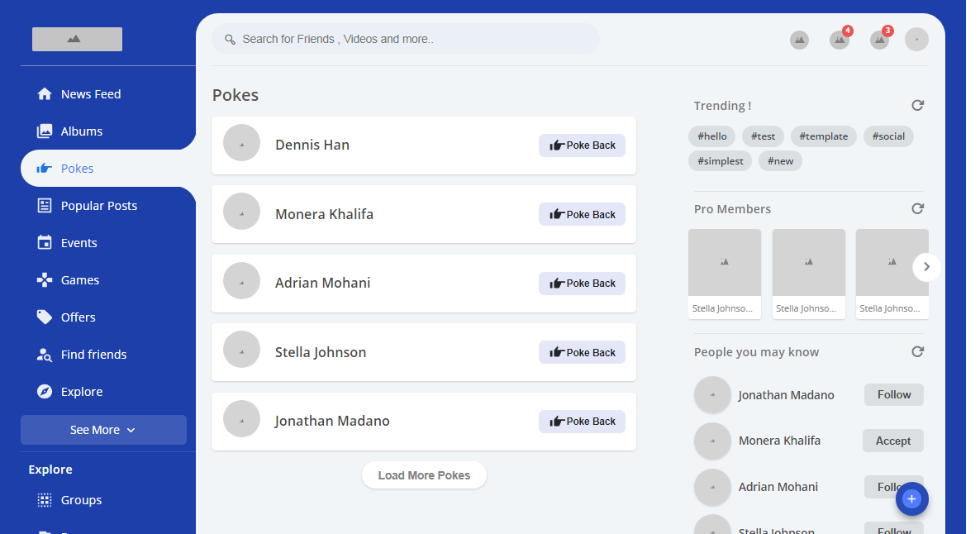The image size is (980, 534).
Task: Follow Jonathan Madano in suggestions
Action: 893,395
